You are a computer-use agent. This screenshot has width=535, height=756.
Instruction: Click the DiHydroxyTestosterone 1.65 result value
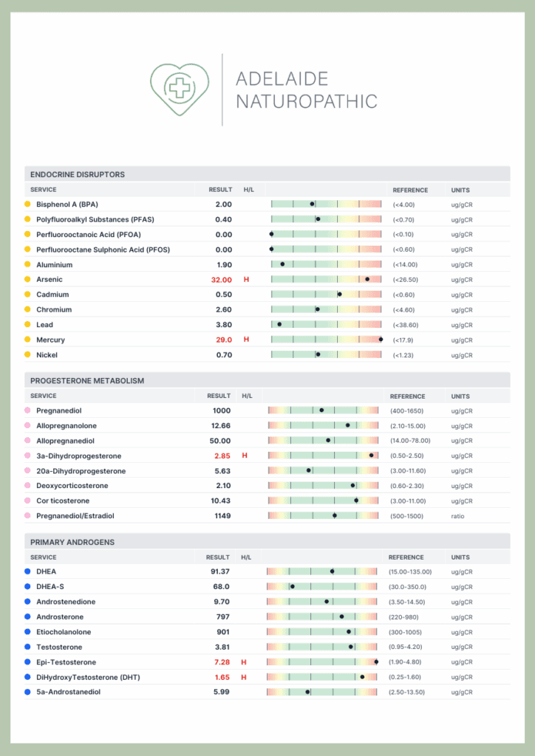(222, 677)
